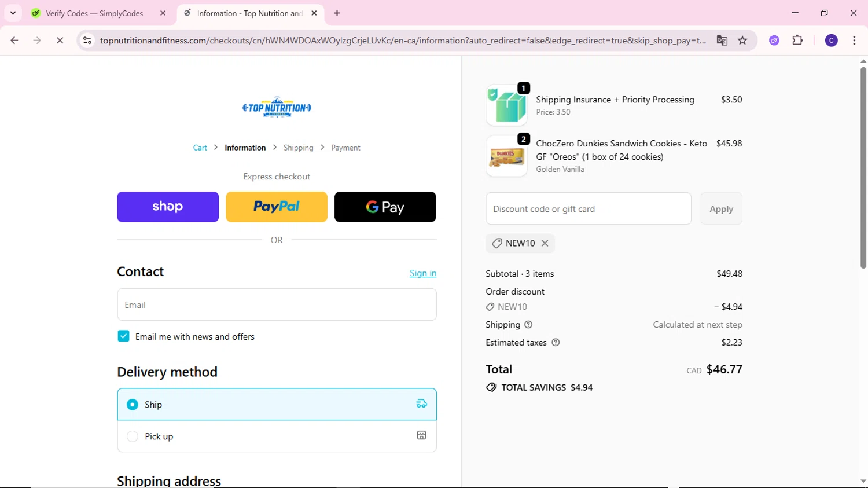View site information icon in address bar
Viewport: 868px width, 488px height.
[x=87, y=41]
